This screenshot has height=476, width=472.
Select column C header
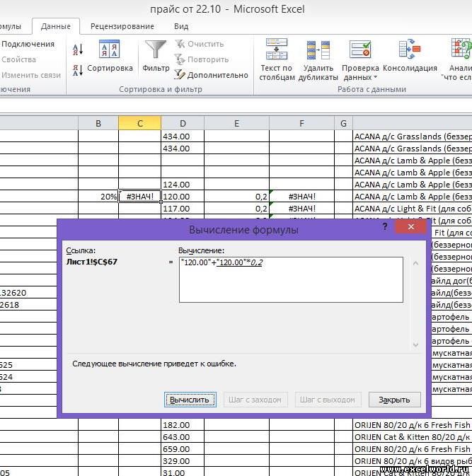coord(139,123)
